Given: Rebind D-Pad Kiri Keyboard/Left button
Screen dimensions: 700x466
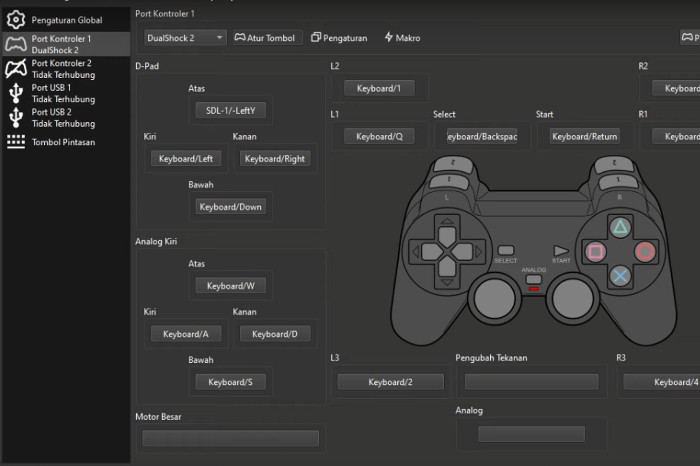Looking at the screenshot, I should [186, 158].
